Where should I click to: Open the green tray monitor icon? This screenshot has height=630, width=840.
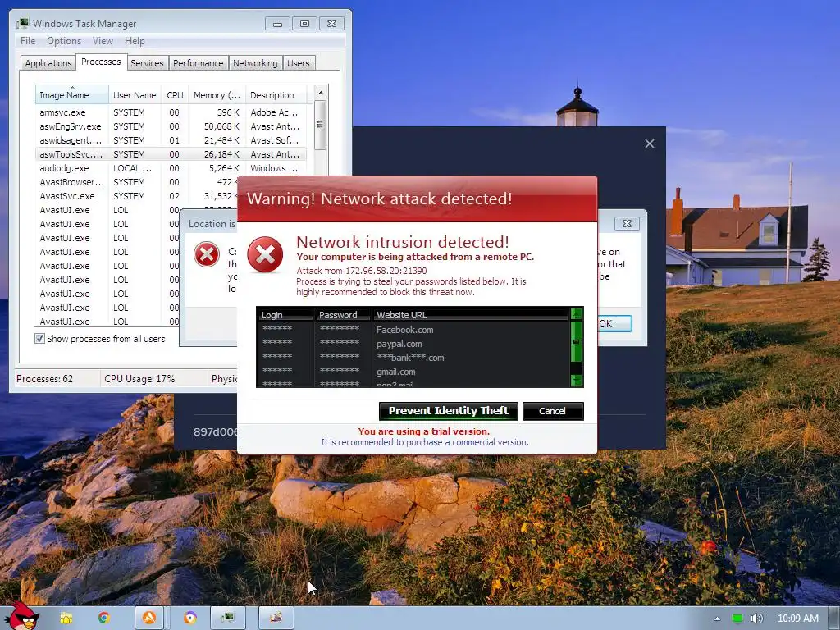click(x=737, y=619)
